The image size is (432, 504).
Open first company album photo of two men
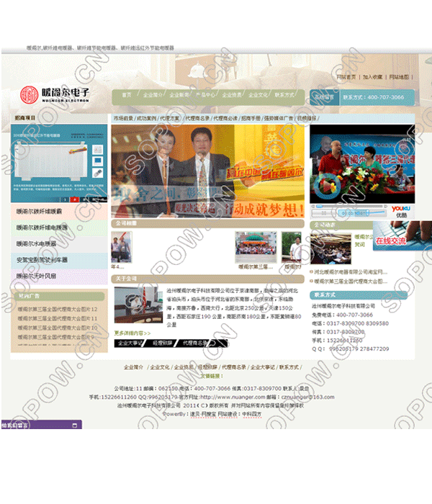click(121, 248)
